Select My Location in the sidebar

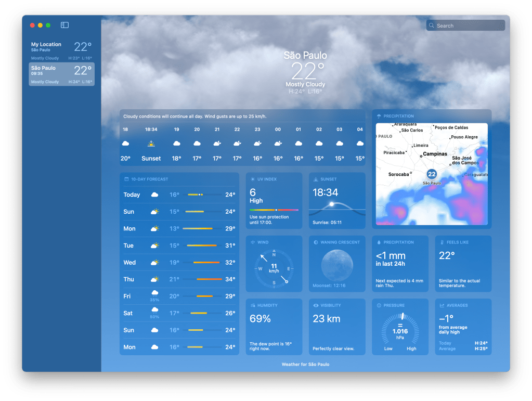coord(61,50)
